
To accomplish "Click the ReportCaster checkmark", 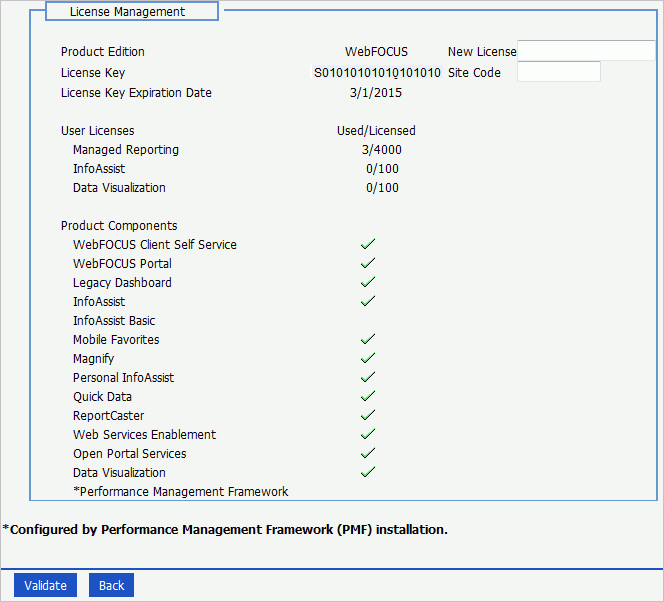I will [368, 415].
